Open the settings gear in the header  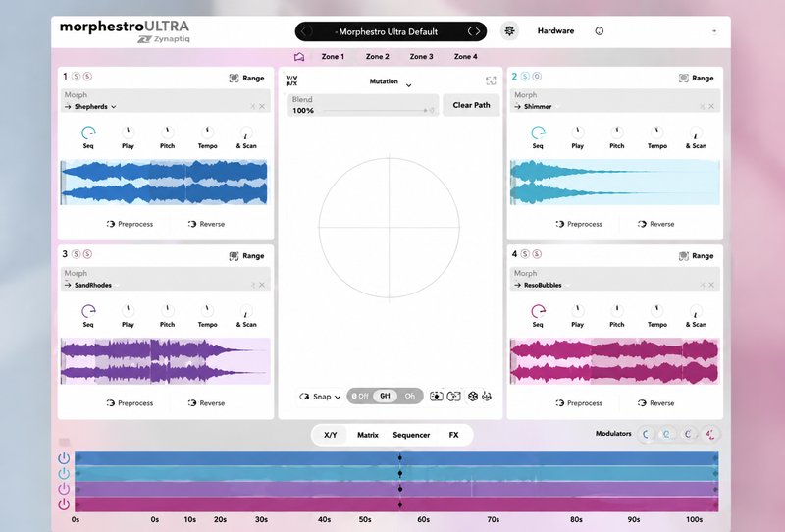509,31
